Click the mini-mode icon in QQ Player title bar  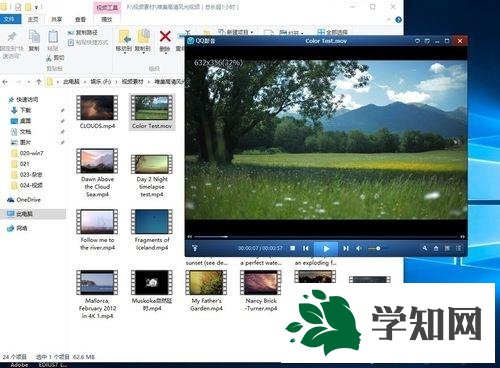tap(427, 41)
